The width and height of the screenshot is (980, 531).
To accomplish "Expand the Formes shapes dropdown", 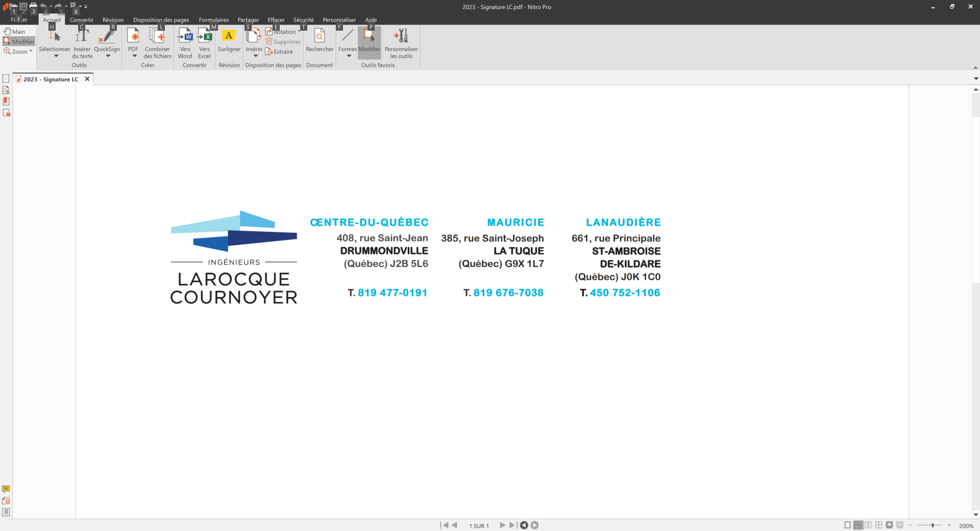I will [x=349, y=56].
